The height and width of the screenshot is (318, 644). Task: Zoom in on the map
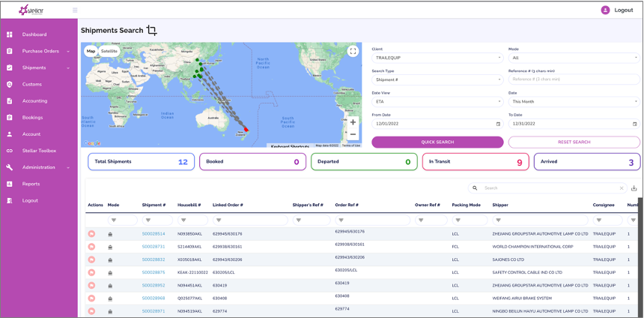click(353, 121)
